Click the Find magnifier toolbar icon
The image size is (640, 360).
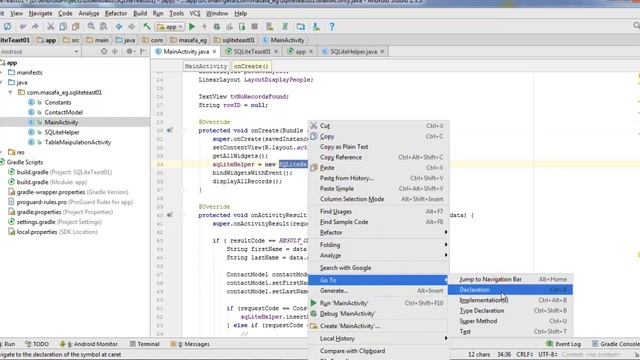[x=91, y=27]
